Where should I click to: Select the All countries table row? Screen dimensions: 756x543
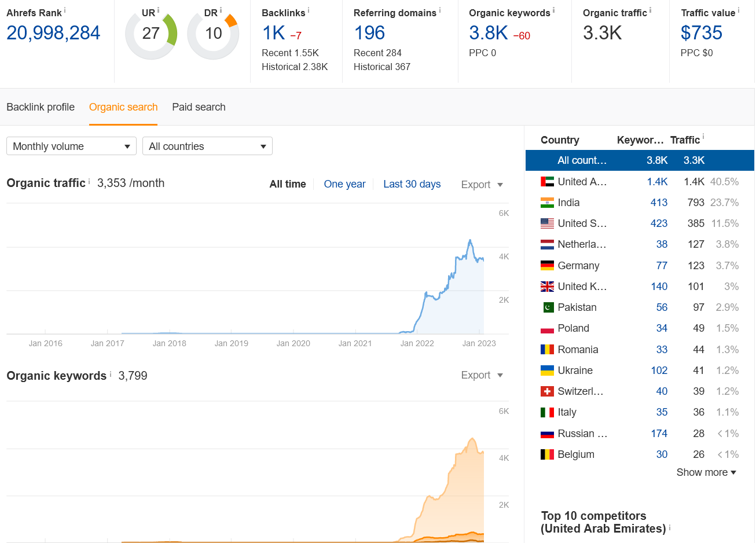coord(640,160)
